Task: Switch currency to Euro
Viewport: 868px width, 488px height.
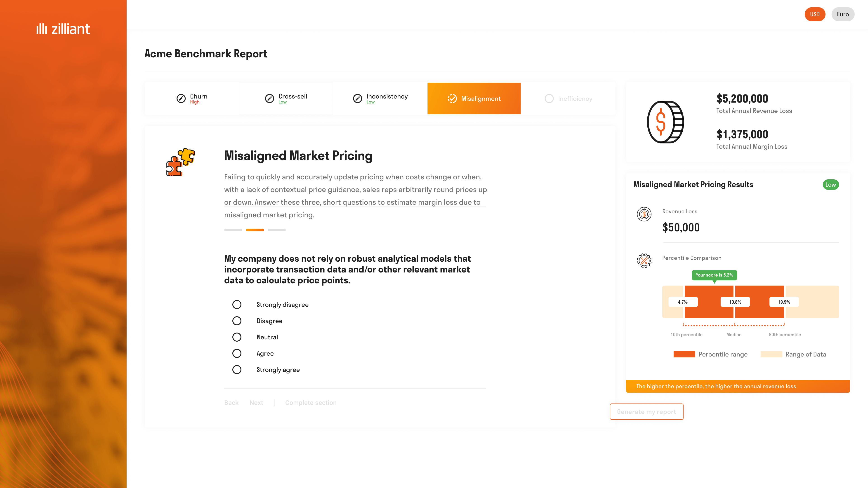Action: (843, 14)
